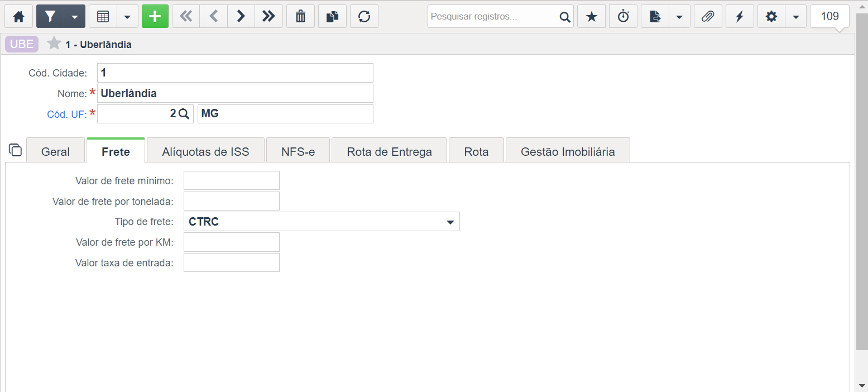The height and width of the screenshot is (392, 868).
Task: Switch to the NFS-e tab
Action: 298,151
